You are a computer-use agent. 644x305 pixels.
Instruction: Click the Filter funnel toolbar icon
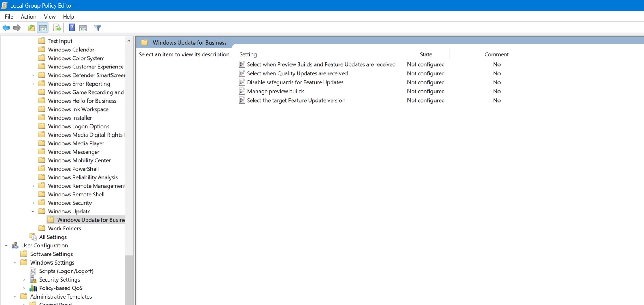pyautogui.click(x=98, y=28)
